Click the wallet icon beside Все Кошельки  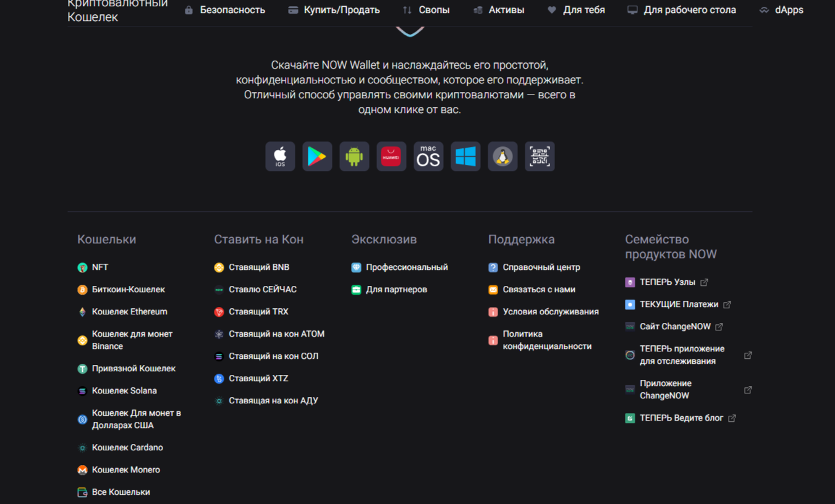[x=82, y=492]
